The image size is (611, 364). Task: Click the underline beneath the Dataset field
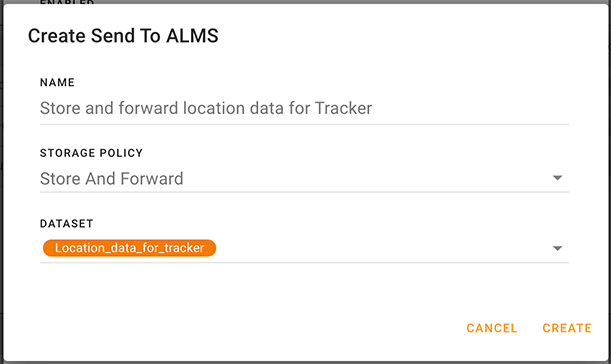point(304,262)
